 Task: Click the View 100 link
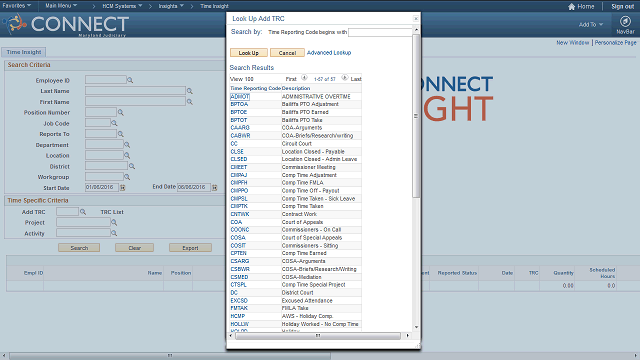[242, 79]
